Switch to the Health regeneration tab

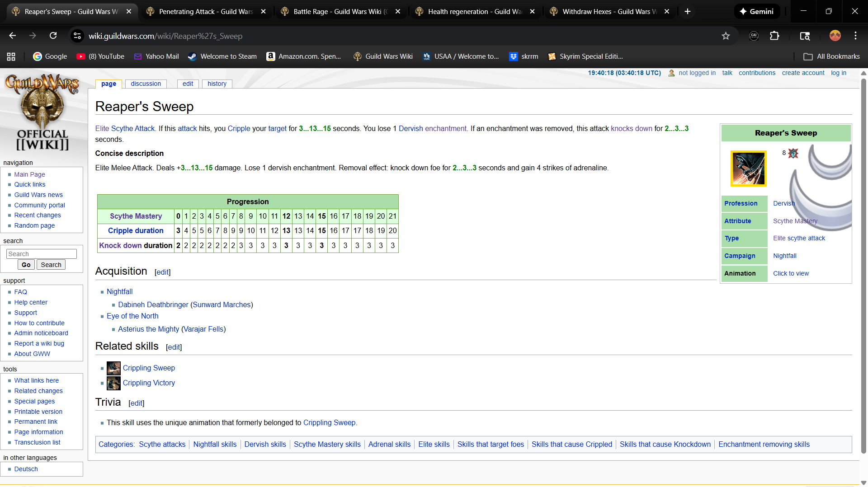pyautogui.click(x=475, y=11)
